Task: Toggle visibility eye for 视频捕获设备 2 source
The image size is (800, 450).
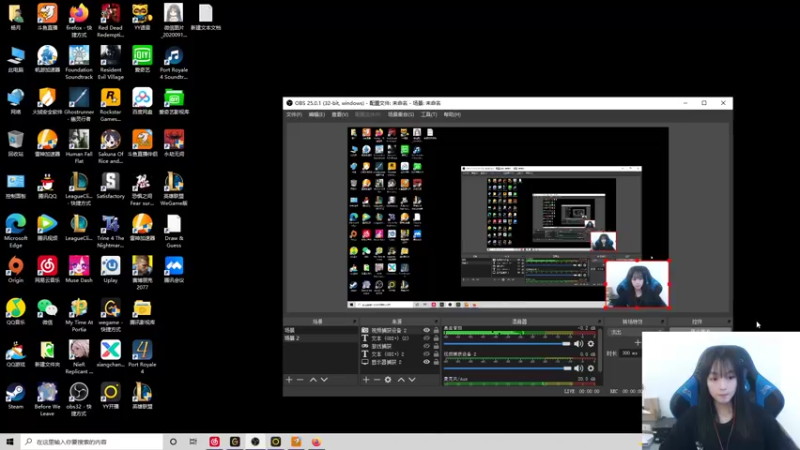Action: tap(427, 331)
